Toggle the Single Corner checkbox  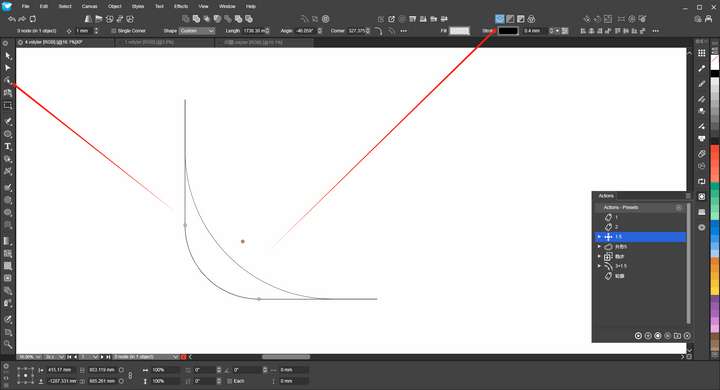[113, 31]
